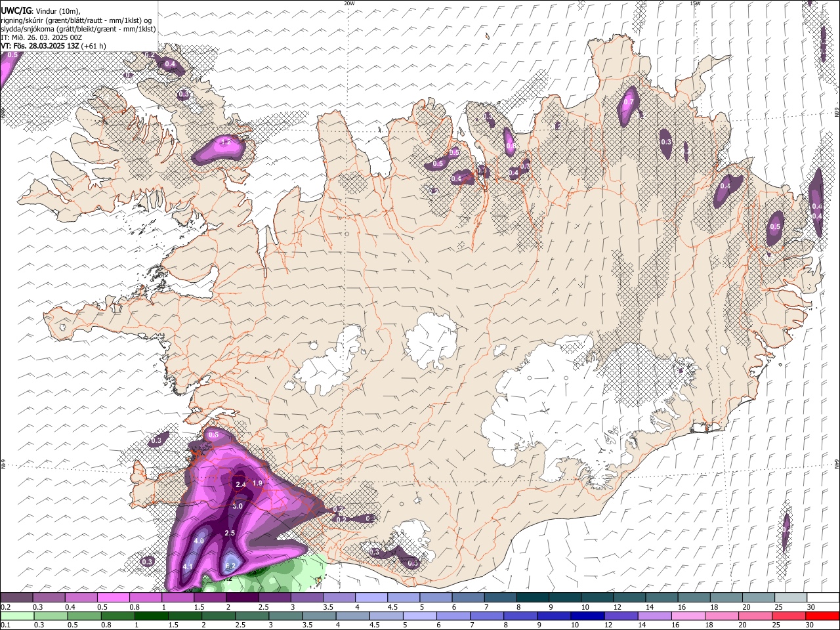Select the 'IT: Mið. 26. 03. 2025 00Z' line

coord(41,37)
